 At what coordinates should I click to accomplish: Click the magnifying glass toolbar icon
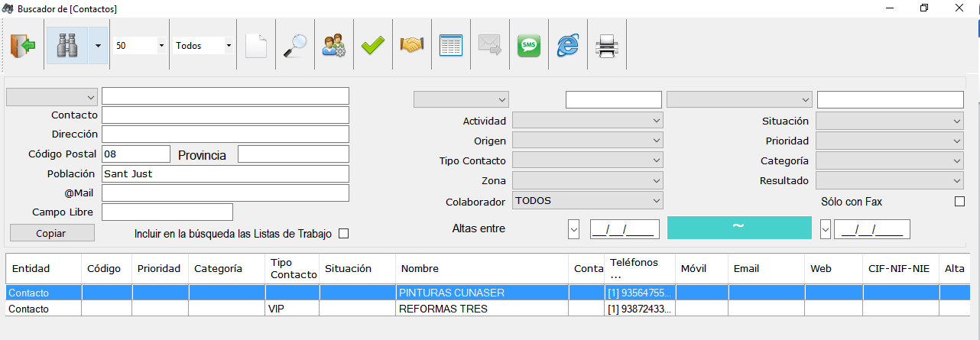pos(294,46)
